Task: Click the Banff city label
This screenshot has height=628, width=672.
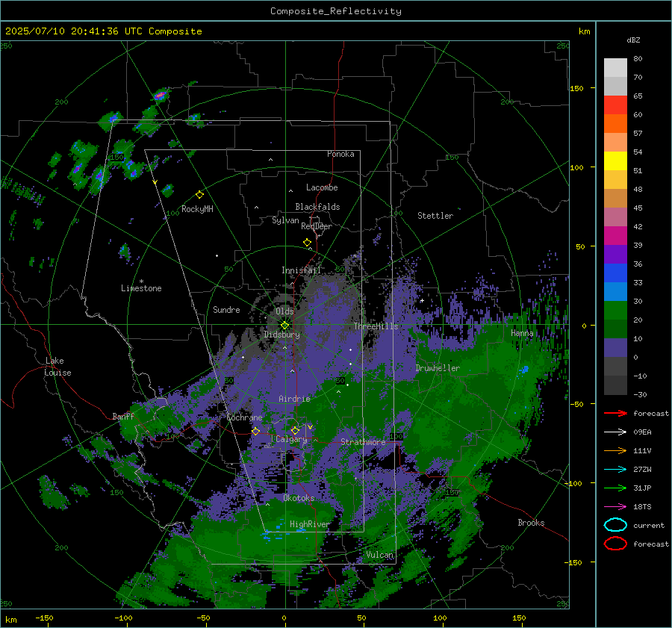Action: pos(123,416)
